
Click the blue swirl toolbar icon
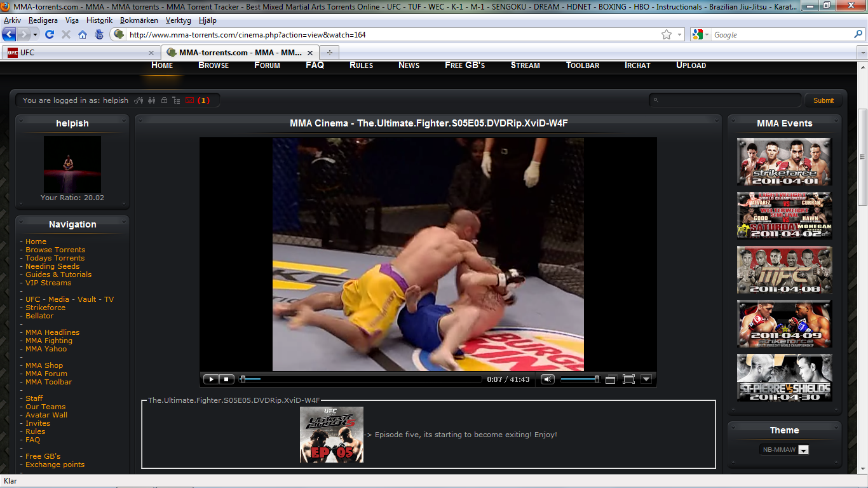tap(99, 34)
